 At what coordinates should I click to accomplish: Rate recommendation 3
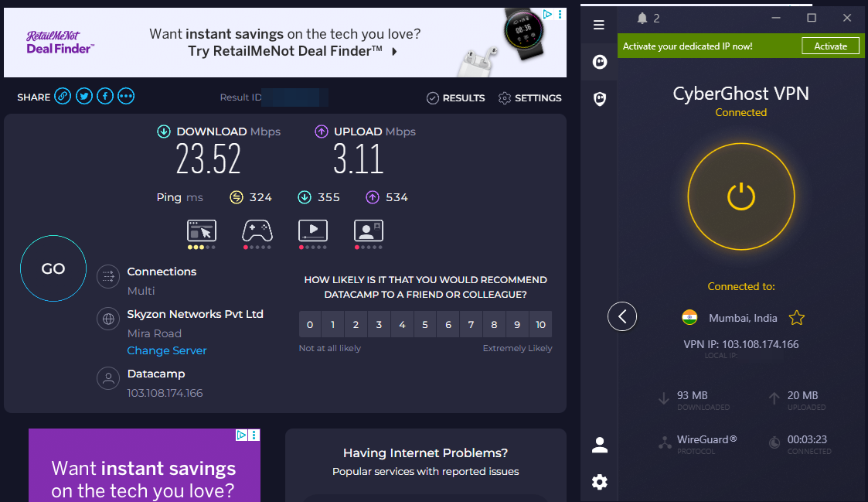click(x=380, y=325)
